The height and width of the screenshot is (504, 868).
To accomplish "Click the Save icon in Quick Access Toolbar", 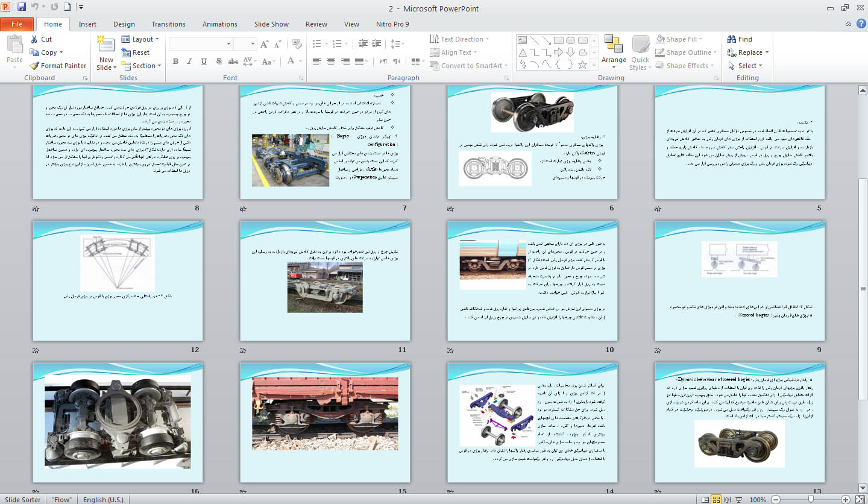I will pos(22,7).
